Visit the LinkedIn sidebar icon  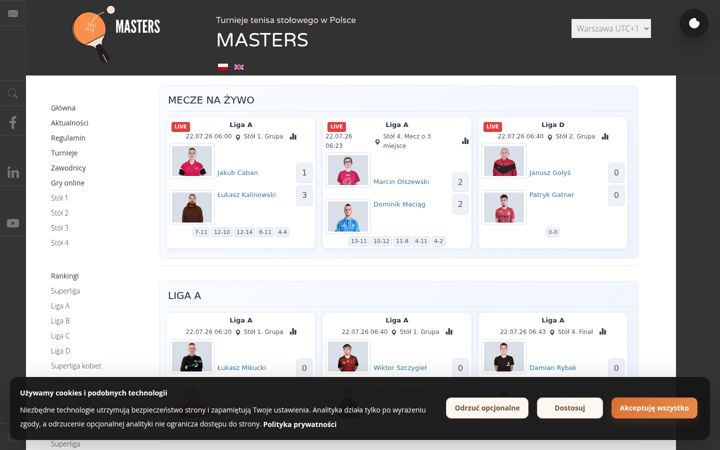(x=13, y=173)
